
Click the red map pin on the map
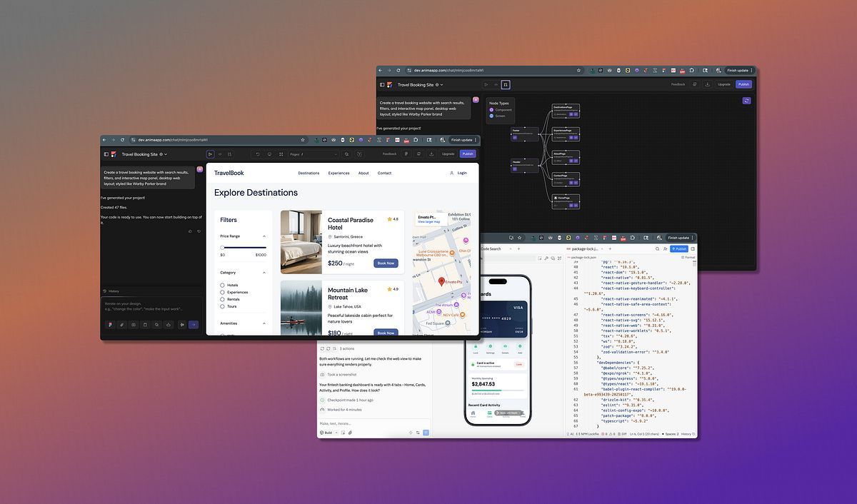[441, 281]
